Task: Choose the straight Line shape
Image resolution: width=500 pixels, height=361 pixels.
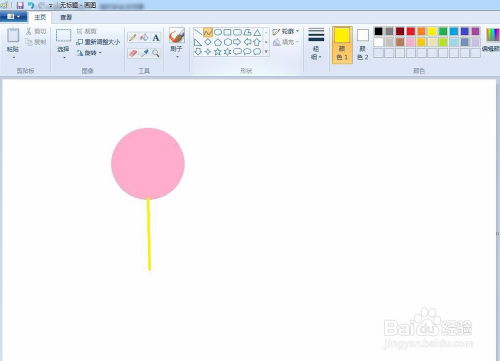Action: [198, 32]
